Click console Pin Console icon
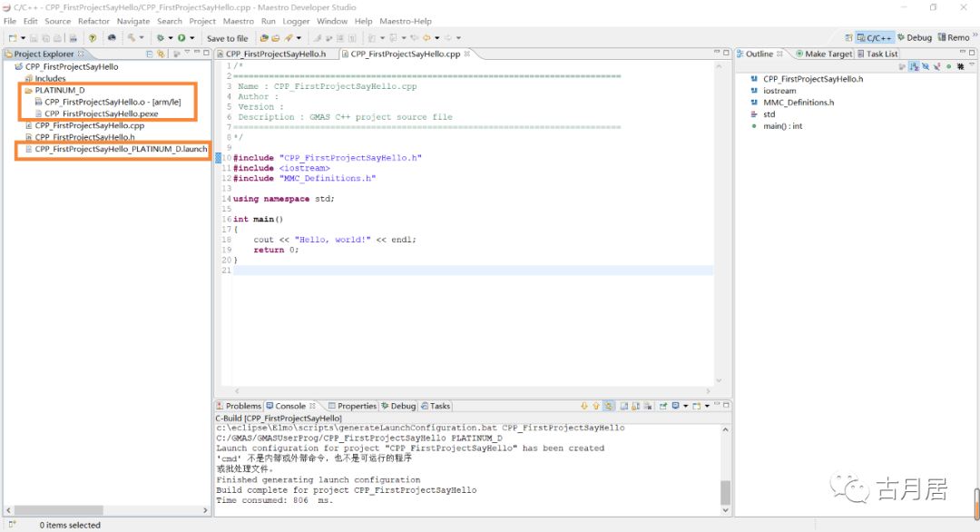 663,407
